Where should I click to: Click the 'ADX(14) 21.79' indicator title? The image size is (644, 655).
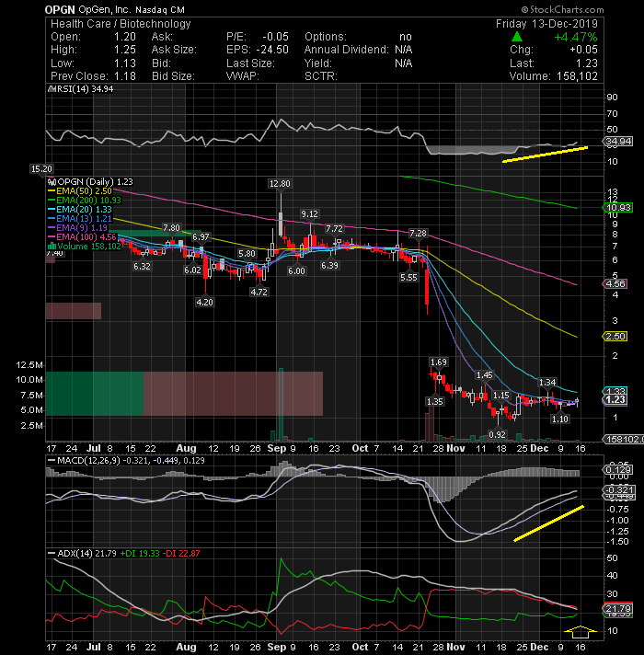coord(86,554)
